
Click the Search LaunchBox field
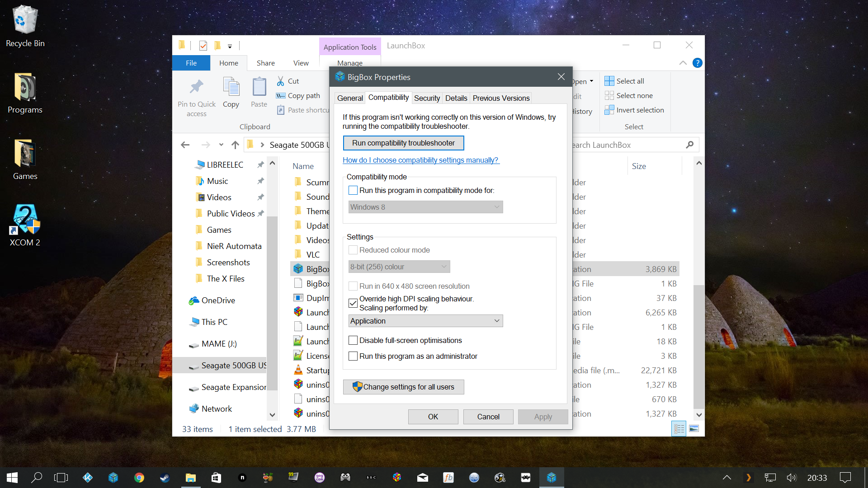628,145
